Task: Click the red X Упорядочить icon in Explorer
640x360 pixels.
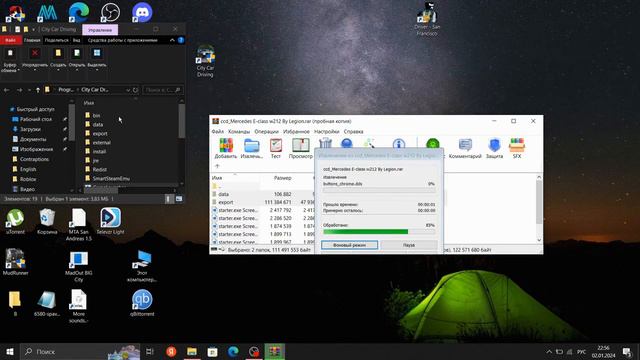Action: point(35,53)
